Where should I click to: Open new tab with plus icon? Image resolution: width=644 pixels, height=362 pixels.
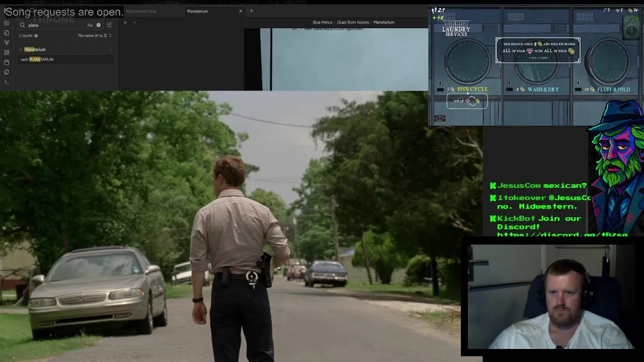[252, 11]
